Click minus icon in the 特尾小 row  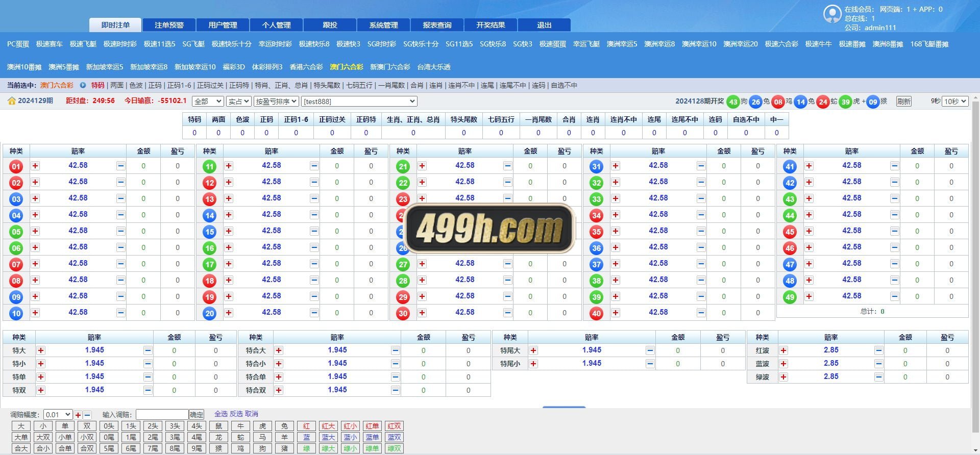[650, 364]
